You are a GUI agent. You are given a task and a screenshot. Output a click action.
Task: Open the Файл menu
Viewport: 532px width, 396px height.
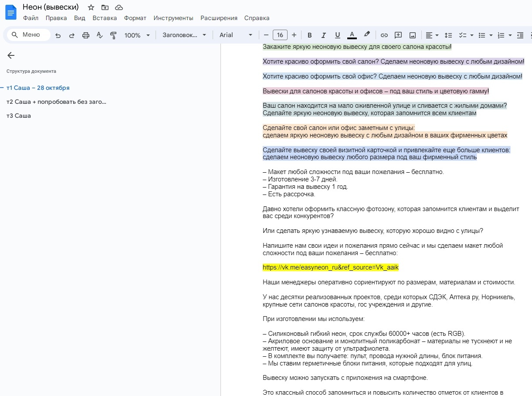click(30, 18)
